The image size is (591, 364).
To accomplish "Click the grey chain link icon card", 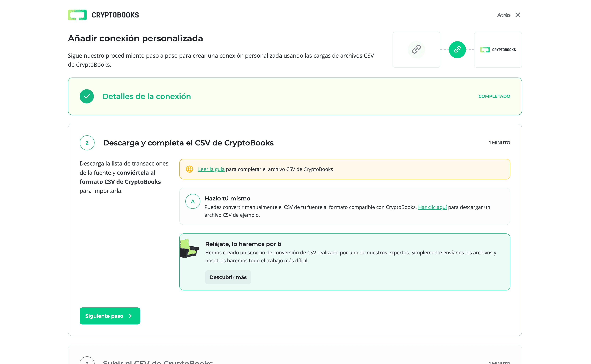I will click(416, 50).
